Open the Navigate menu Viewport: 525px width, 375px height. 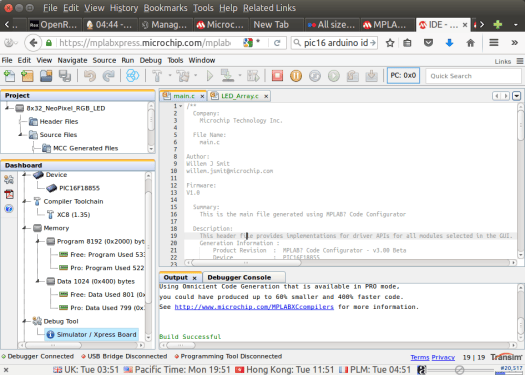point(72,60)
